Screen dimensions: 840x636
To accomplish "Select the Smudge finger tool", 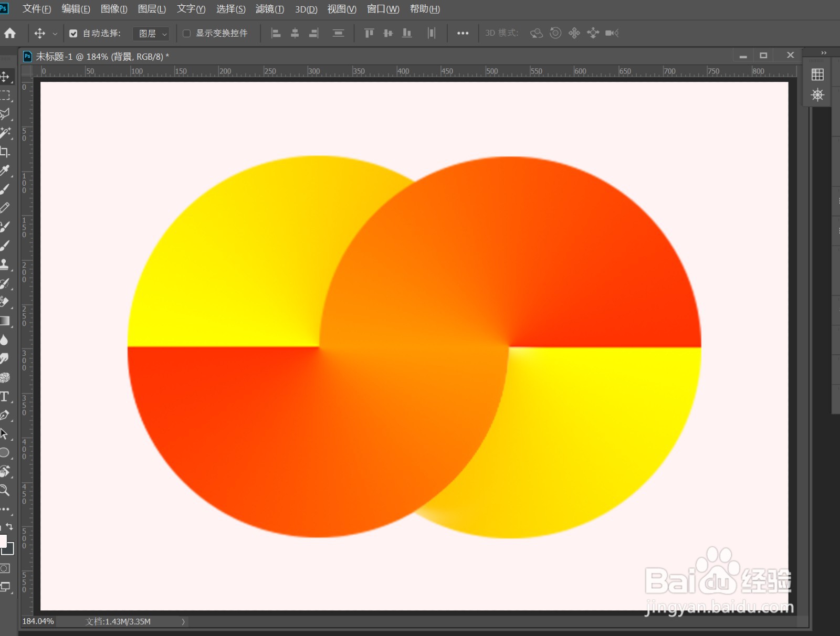I will click(x=5, y=358).
